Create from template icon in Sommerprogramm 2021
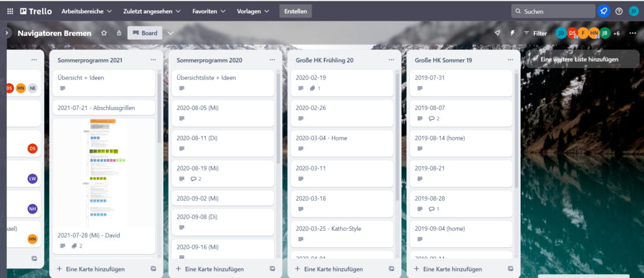The image size is (644, 278). pos(153,269)
